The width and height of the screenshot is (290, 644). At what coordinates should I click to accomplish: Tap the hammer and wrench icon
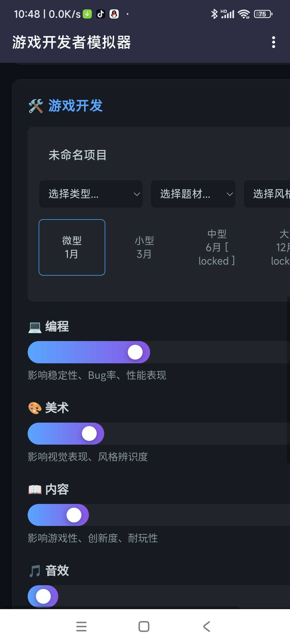[35, 106]
